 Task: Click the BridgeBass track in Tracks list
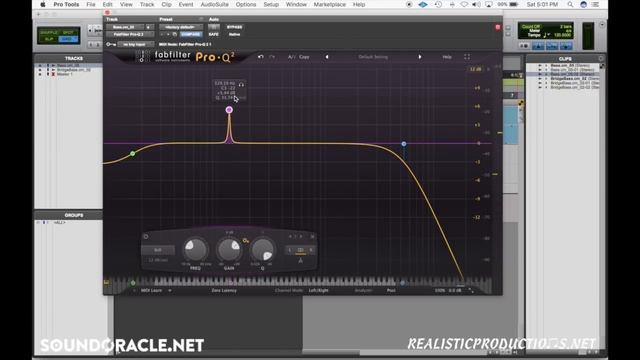pyautogui.click(x=74, y=70)
